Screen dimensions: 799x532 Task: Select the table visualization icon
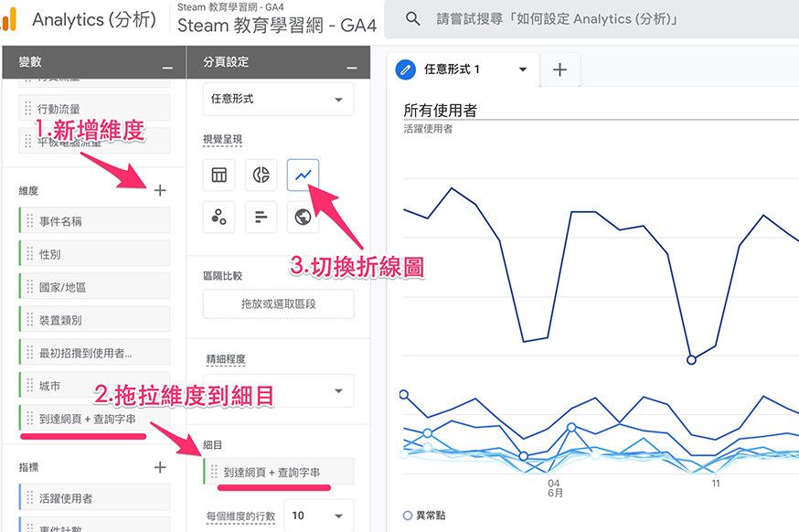[219, 175]
